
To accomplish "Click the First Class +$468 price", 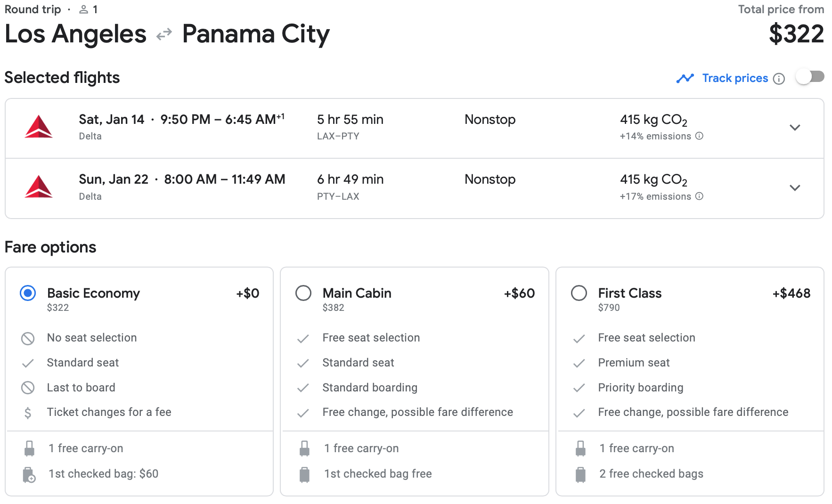I will pos(791,293).
